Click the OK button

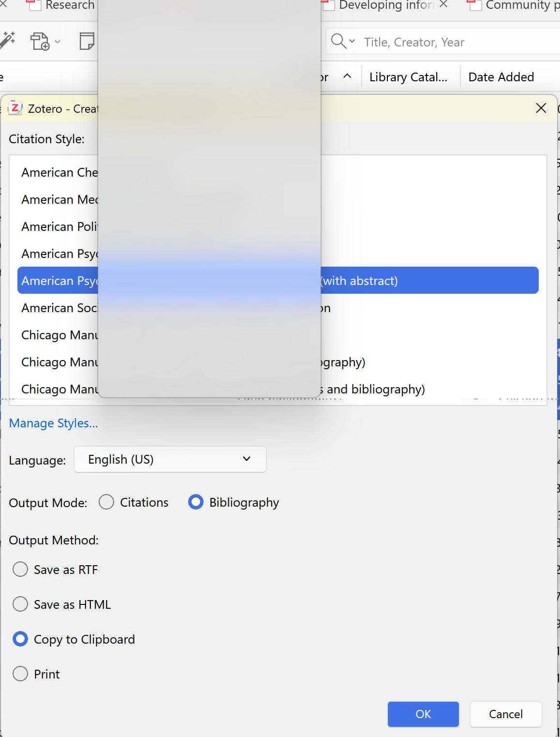tap(423, 714)
